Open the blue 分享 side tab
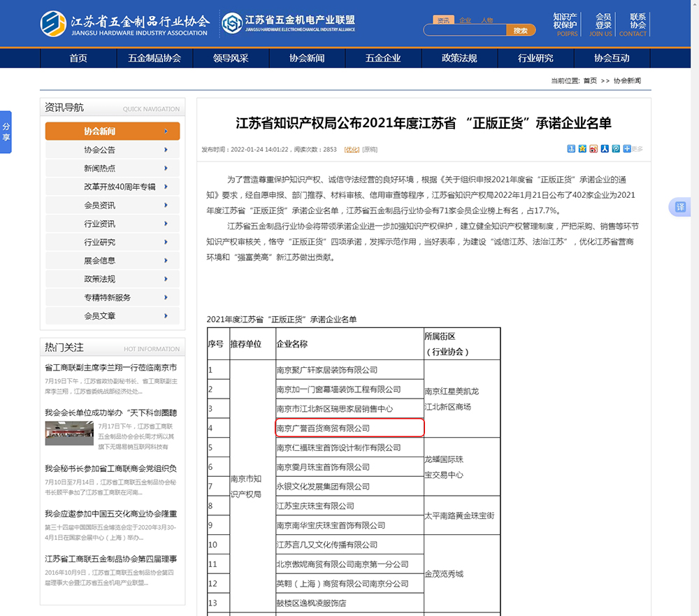Screen dimensions: 699x616 [x=6, y=132]
